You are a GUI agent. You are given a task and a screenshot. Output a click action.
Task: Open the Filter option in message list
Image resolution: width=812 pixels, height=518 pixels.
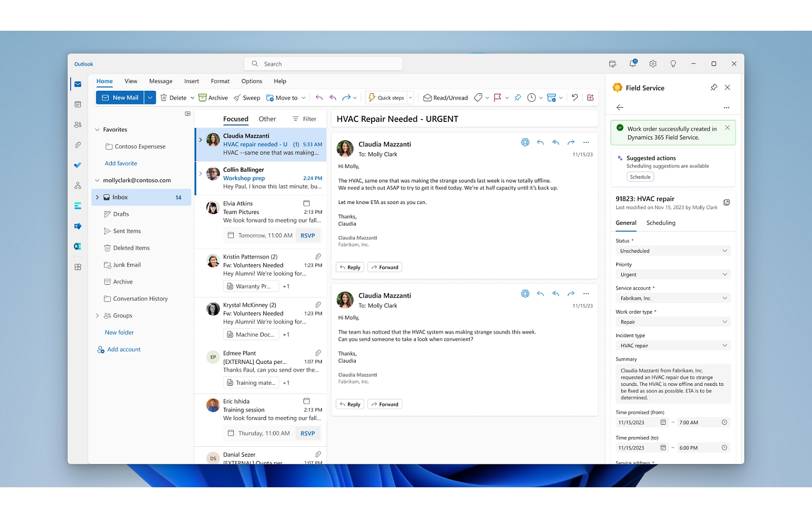point(304,119)
